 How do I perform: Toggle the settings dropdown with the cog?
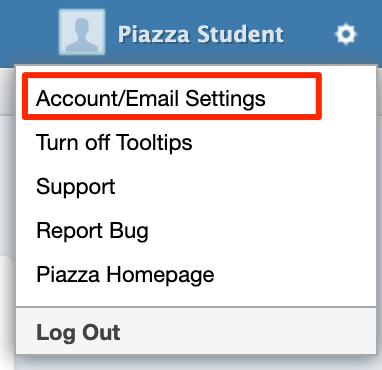tap(346, 34)
